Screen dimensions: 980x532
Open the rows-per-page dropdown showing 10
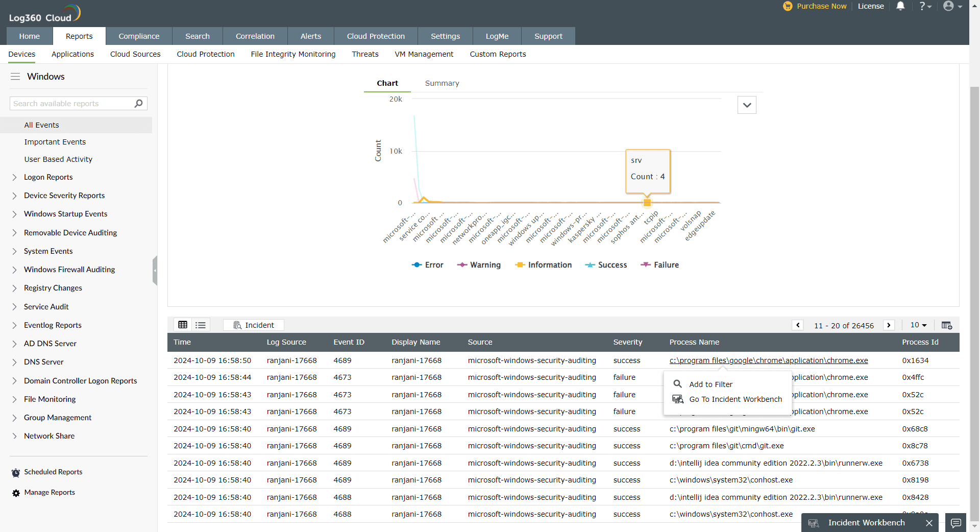pos(918,325)
